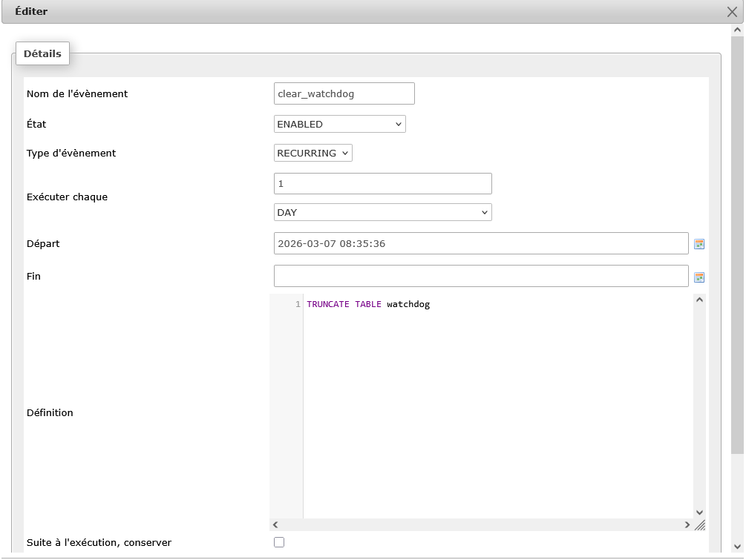Click the scrollbar up arrow
Image resolution: width=746 pixels, height=560 pixels.
(737, 31)
